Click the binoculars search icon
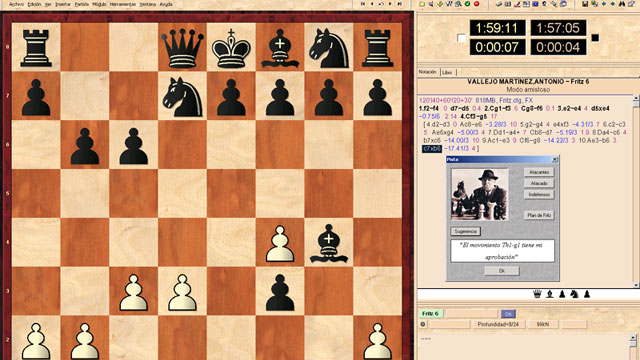640x360 pixels. 622,4
